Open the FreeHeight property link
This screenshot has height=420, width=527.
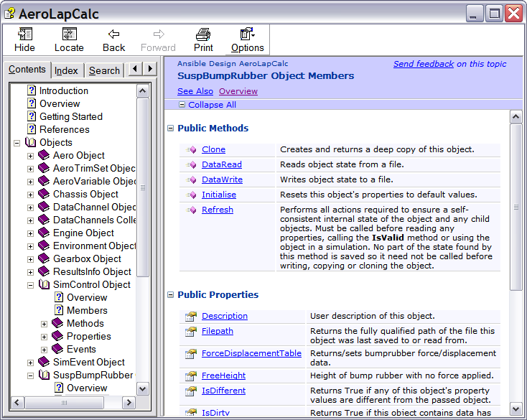tap(223, 375)
